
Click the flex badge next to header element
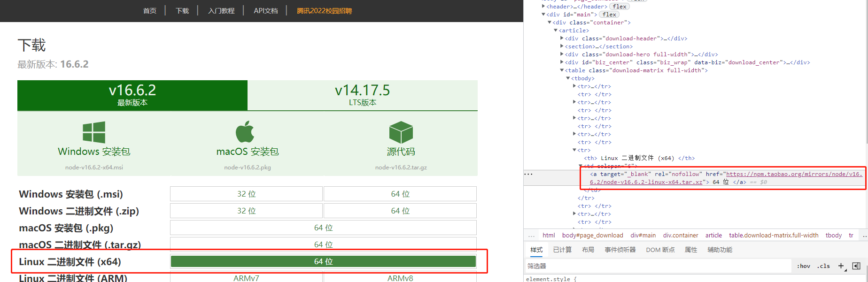tap(620, 7)
